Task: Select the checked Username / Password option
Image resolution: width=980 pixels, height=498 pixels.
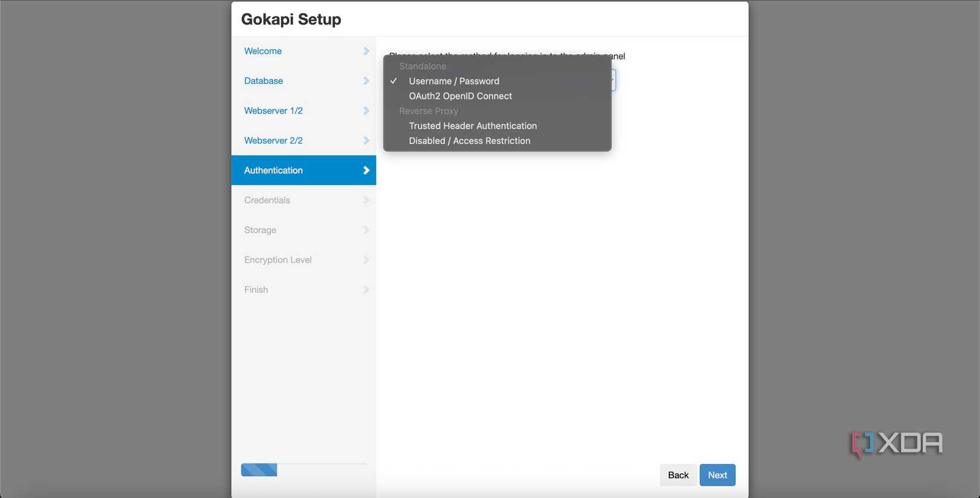Action: pyautogui.click(x=454, y=81)
